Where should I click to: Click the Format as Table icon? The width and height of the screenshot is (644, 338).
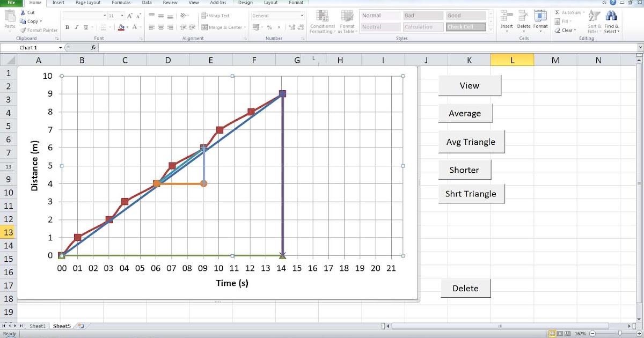[x=347, y=23]
